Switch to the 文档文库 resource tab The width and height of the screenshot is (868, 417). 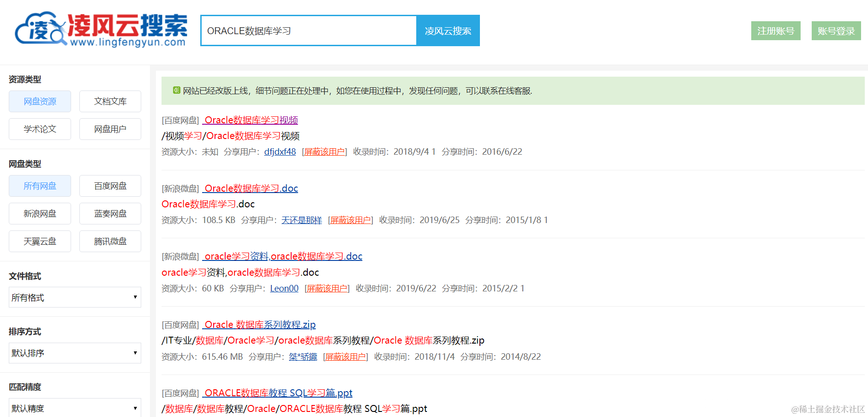pyautogui.click(x=110, y=101)
